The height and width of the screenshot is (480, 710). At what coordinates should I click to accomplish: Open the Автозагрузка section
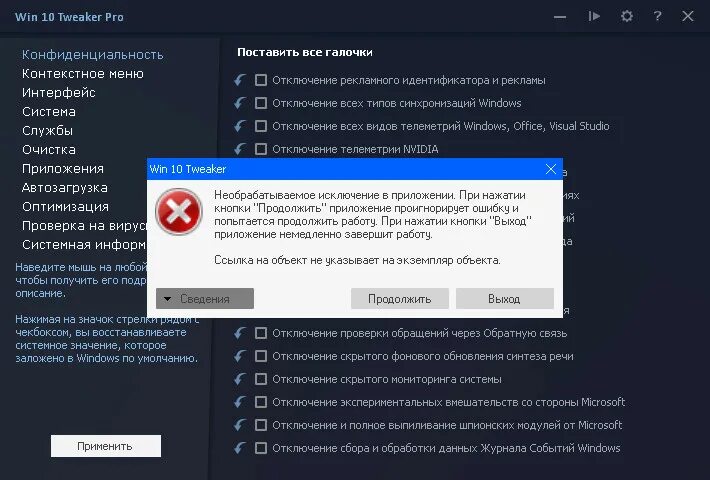click(x=65, y=188)
